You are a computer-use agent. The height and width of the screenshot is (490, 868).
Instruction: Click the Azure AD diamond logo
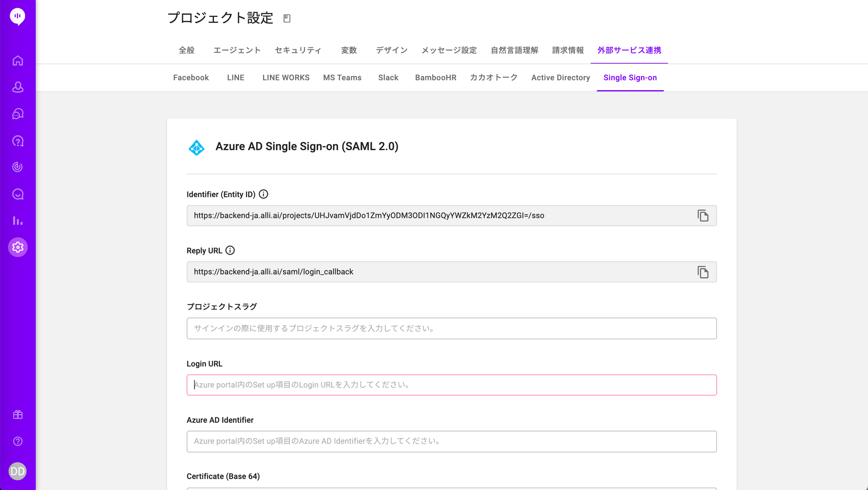(197, 147)
